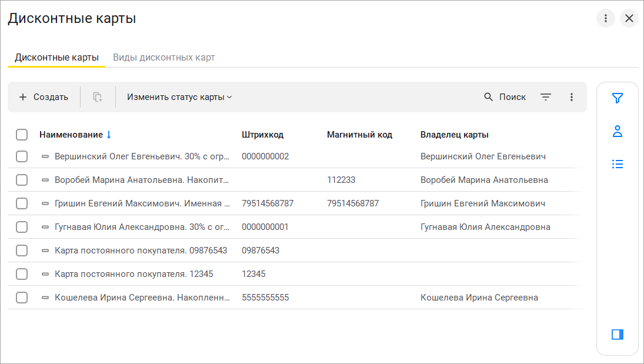This screenshot has height=364, width=644.
Task: Check the select-all checkbox in the header
Action: (x=22, y=135)
